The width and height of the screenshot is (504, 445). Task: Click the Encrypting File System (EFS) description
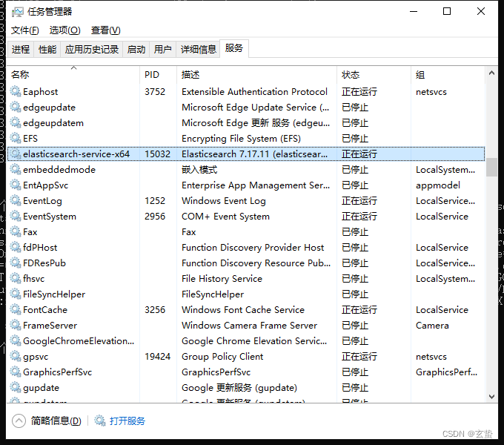(241, 139)
